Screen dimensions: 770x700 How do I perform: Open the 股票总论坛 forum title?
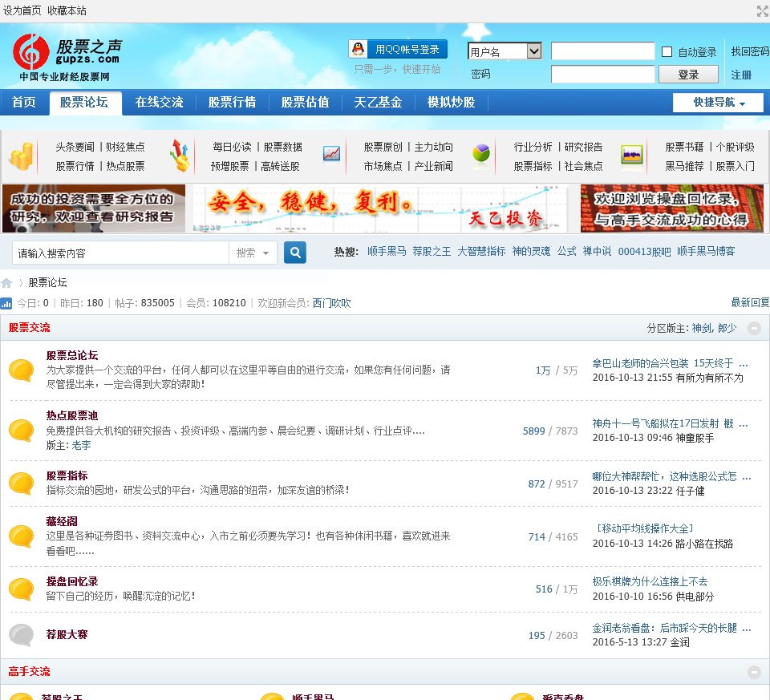[72, 355]
